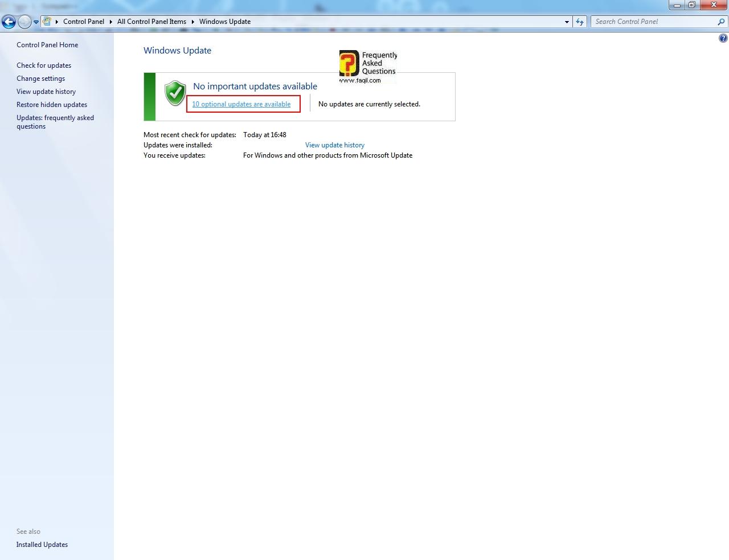
Task: Open Change settings in the sidebar
Action: [x=40, y=79]
